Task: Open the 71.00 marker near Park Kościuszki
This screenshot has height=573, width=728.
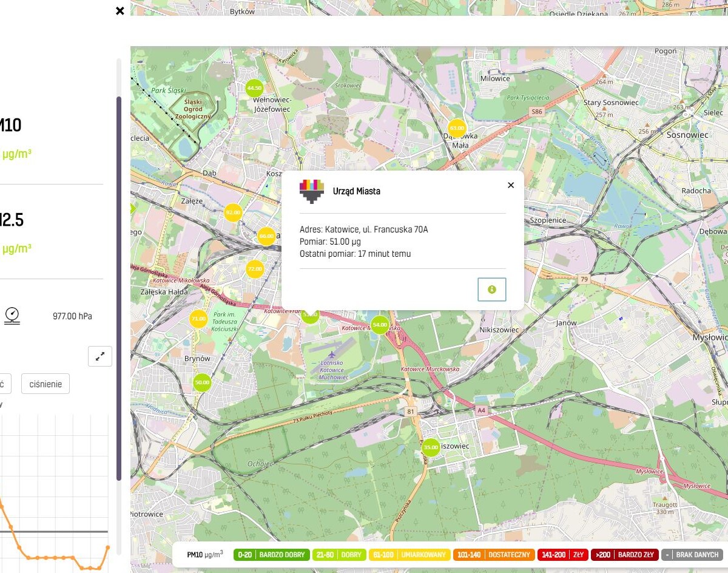Action: [x=198, y=319]
